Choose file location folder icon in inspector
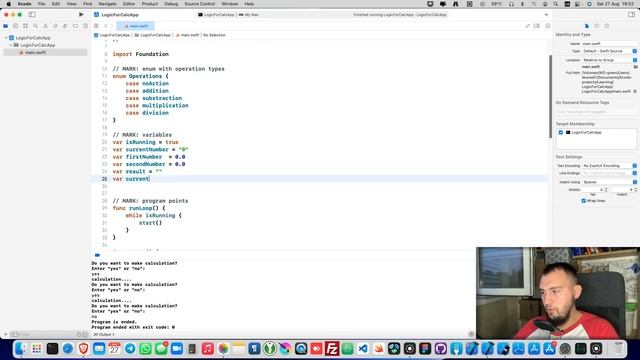Image resolution: width=640 pixels, height=360 pixels. coord(636,67)
